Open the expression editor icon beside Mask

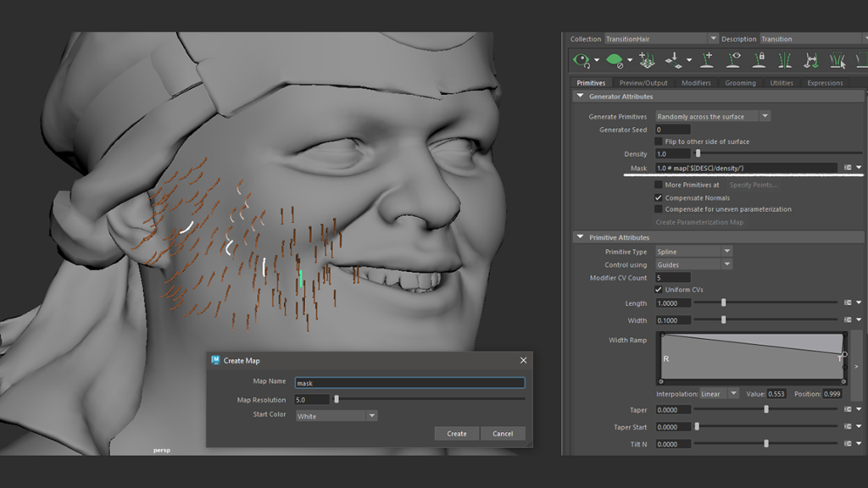click(x=847, y=168)
